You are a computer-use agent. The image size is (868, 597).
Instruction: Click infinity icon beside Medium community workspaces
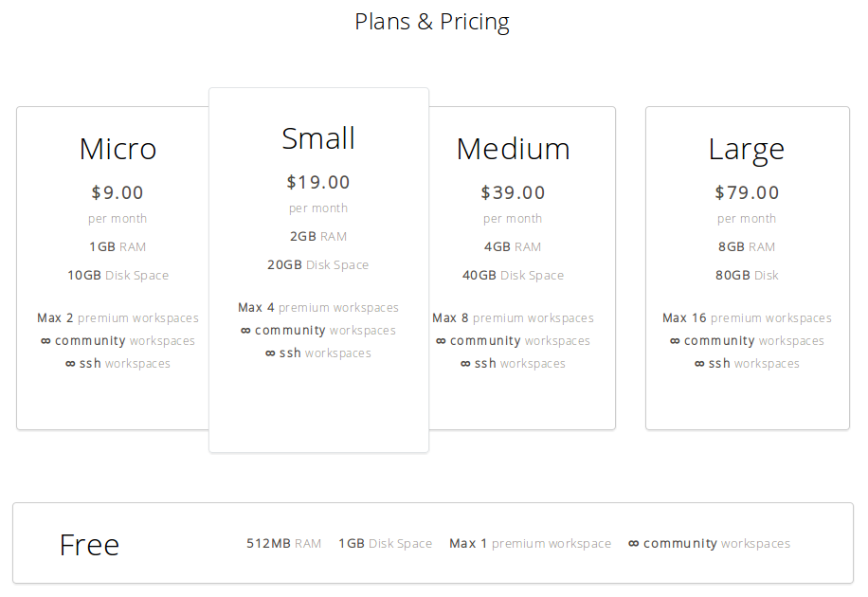[x=441, y=341]
